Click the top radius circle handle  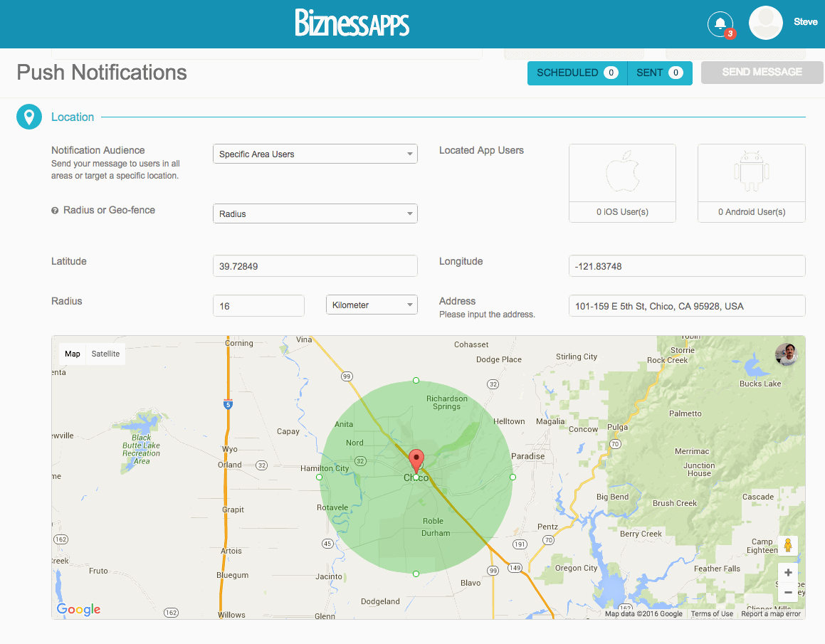tap(416, 380)
